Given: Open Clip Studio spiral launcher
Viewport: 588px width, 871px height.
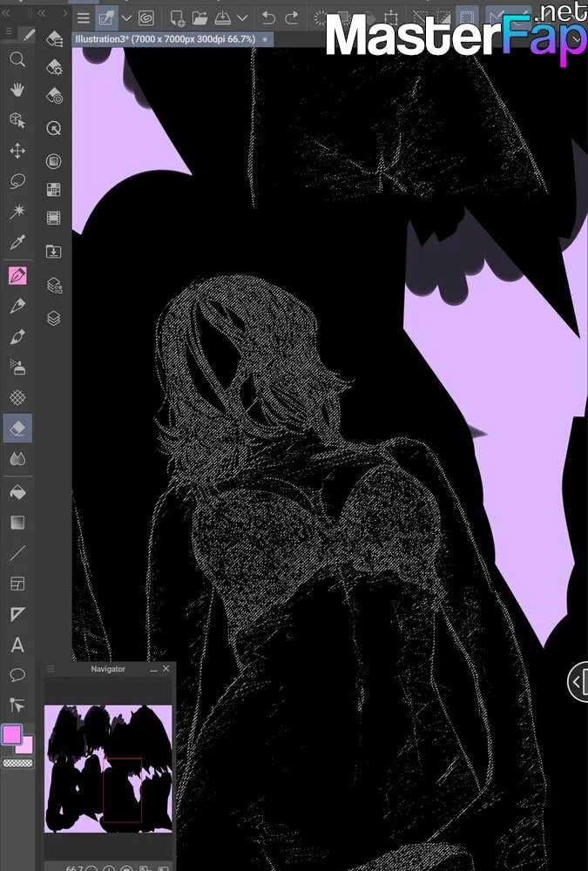Looking at the screenshot, I should 146,17.
